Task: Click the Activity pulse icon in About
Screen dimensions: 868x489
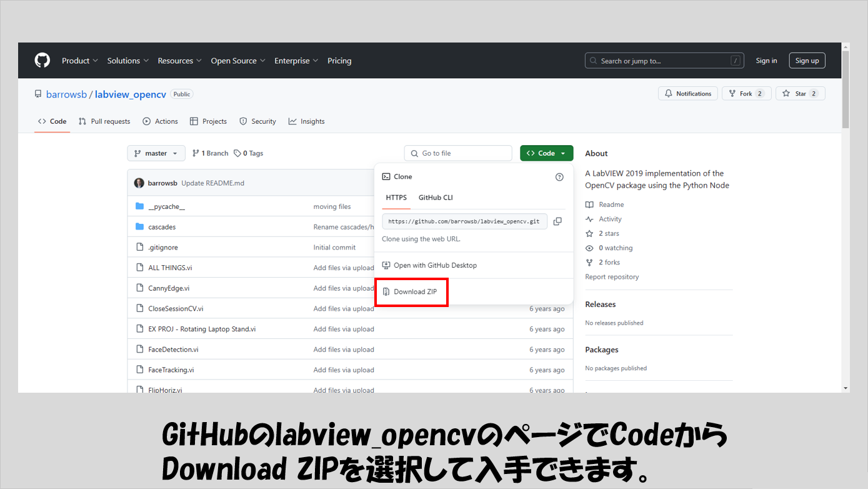Action: (x=589, y=219)
